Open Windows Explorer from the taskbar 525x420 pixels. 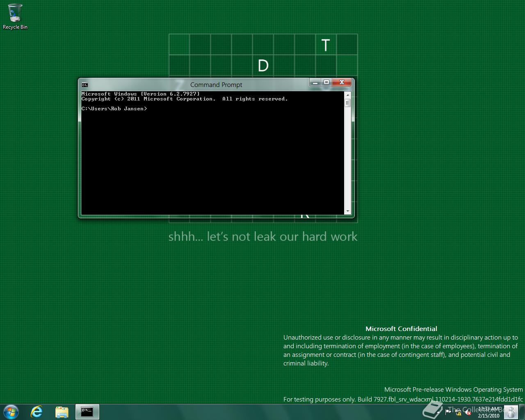click(x=62, y=412)
